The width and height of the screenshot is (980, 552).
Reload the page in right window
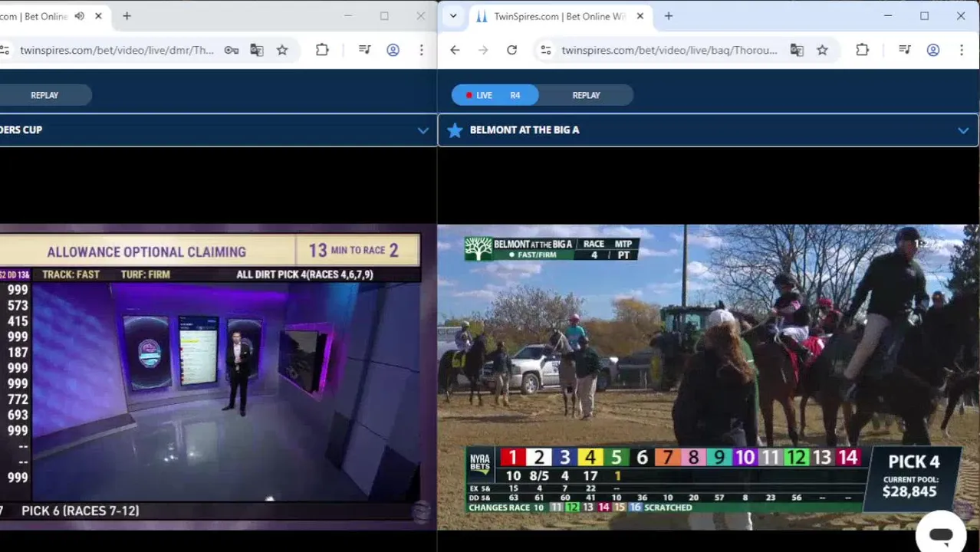click(x=511, y=51)
